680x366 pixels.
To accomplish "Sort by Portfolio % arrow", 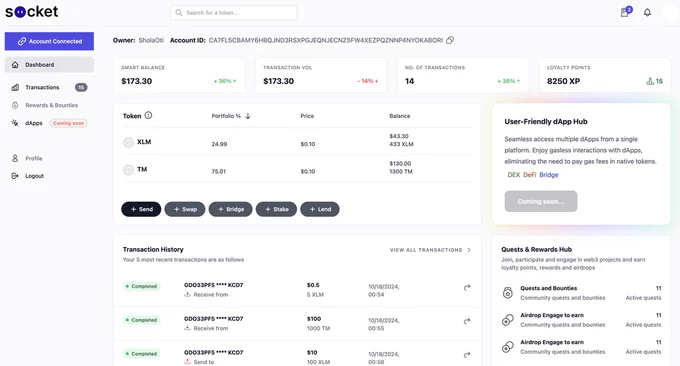I will click(x=248, y=116).
